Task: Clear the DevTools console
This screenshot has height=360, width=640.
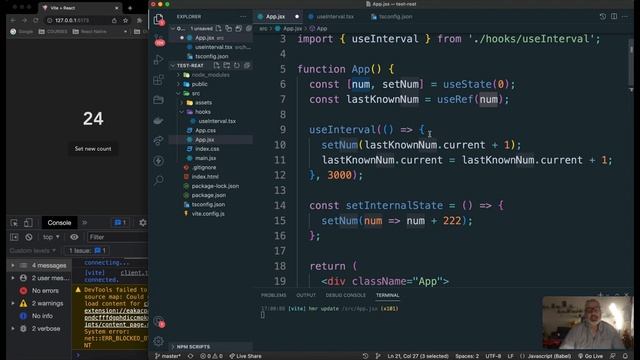Action: tap(29, 237)
